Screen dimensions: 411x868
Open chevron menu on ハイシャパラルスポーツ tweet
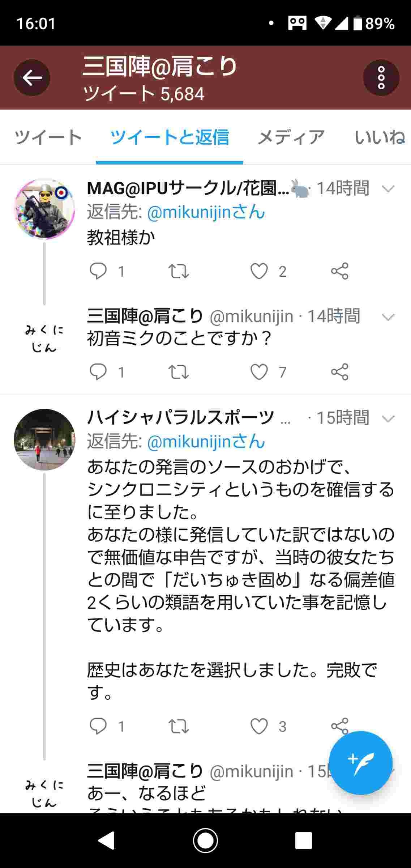pos(388,419)
